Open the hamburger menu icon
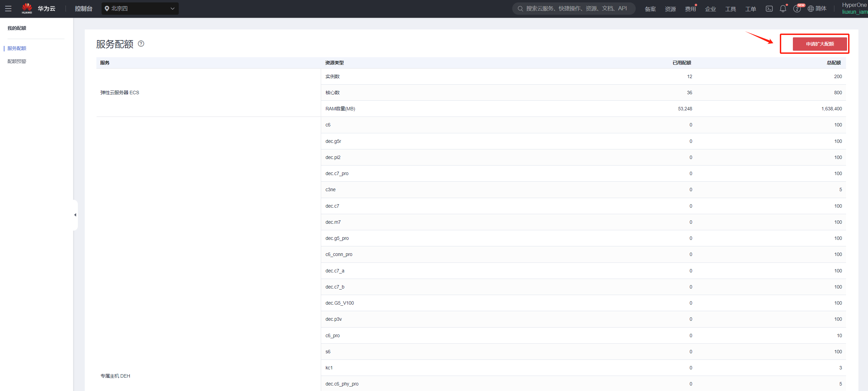 pyautogui.click(x=8, y=9)
